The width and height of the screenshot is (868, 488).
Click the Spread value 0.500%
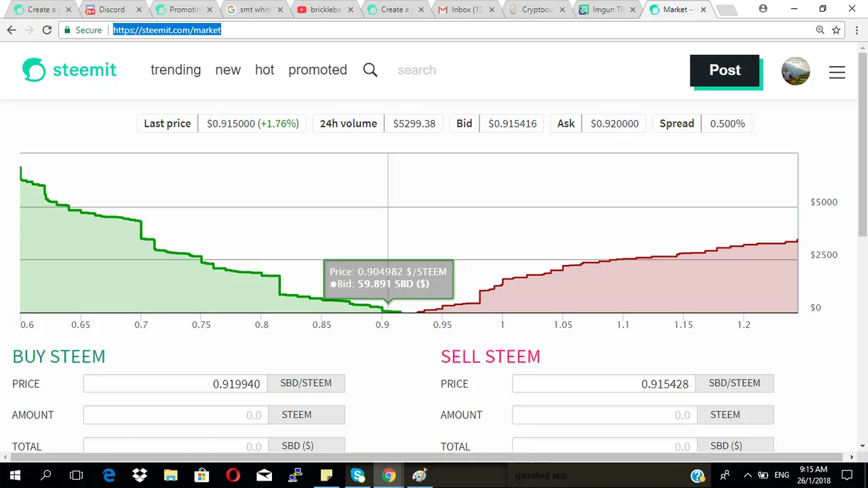click(727, 123)
